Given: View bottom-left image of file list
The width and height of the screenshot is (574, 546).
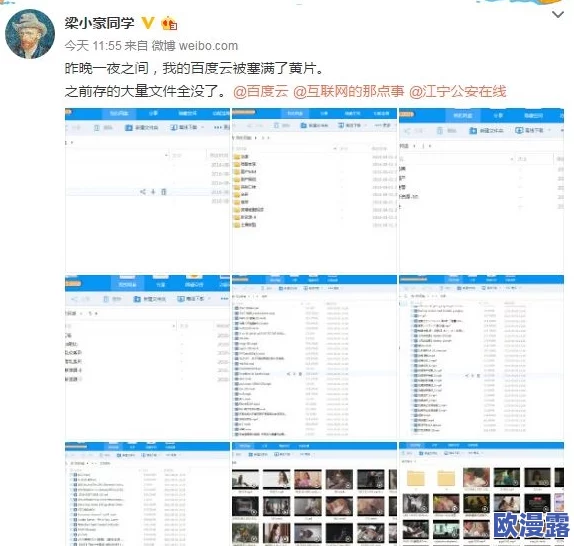Looking at the screenshot, I should (x=148, y=494).
